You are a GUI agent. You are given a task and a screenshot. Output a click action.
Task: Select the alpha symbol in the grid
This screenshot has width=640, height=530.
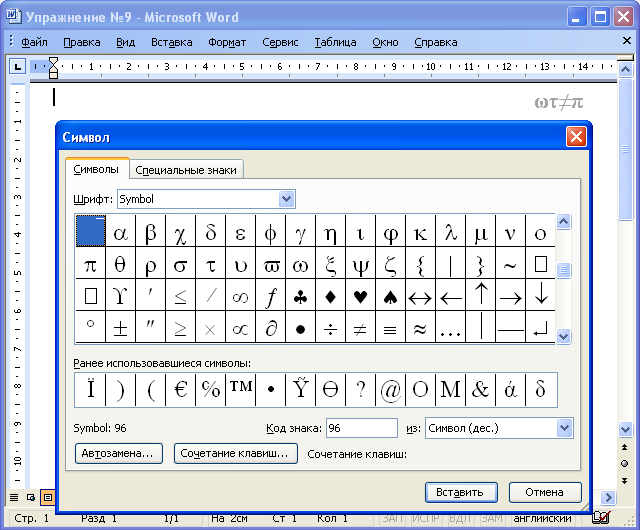tap(120, 231)
